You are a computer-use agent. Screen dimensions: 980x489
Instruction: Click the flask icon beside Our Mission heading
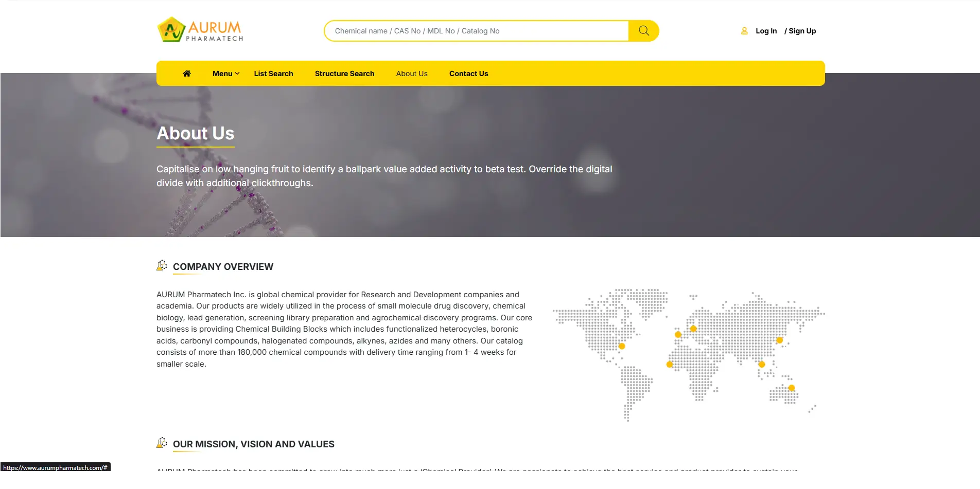[x=162, y=443]
